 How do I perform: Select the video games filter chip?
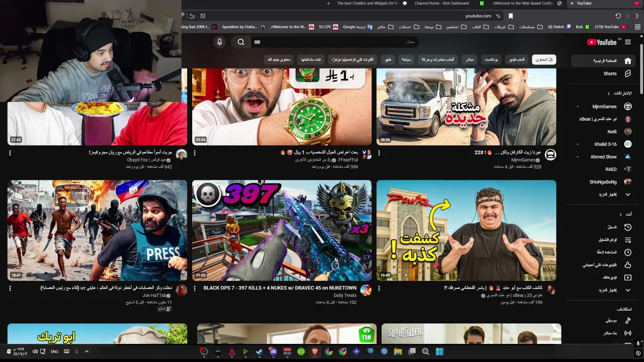click(x=517, y=59)
